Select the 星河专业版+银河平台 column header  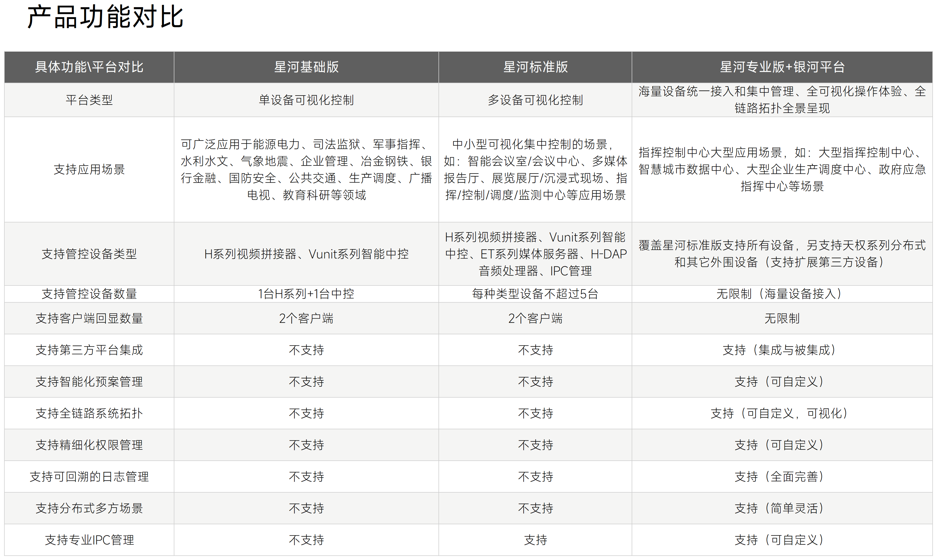[x=782, y=67]
